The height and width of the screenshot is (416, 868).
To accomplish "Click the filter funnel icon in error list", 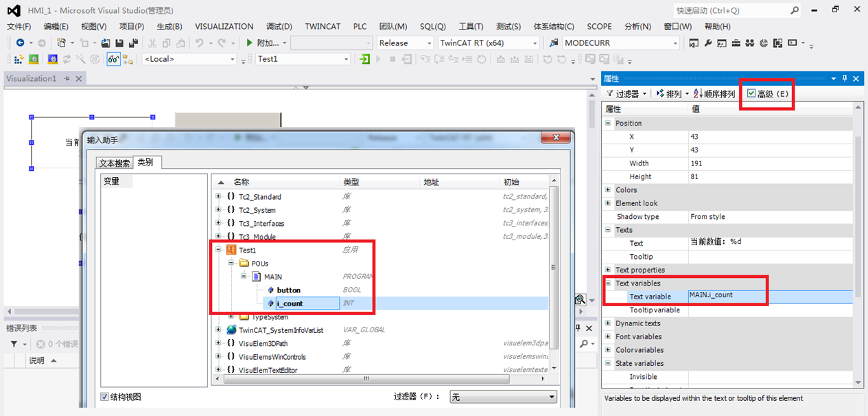I will (14, 344).
